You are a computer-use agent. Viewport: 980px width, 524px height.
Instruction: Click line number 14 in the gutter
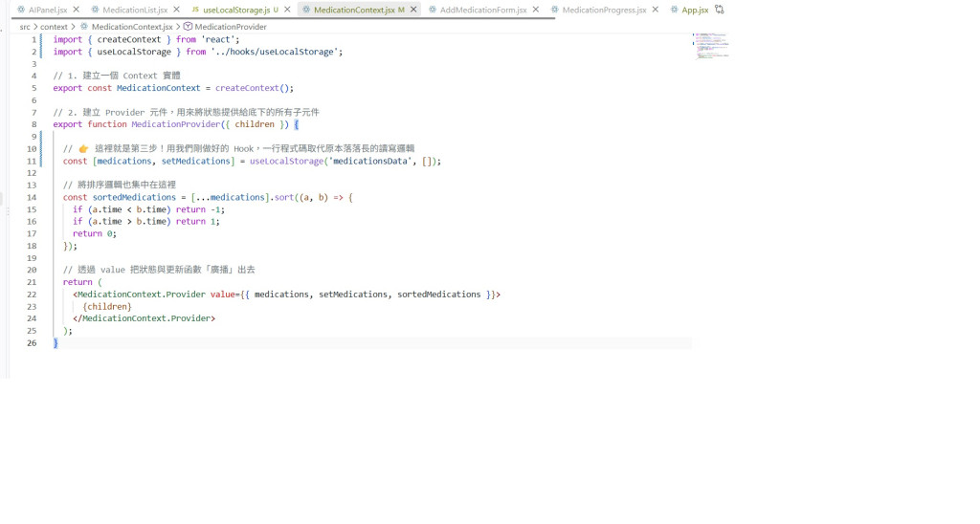(x=32, y=197)
